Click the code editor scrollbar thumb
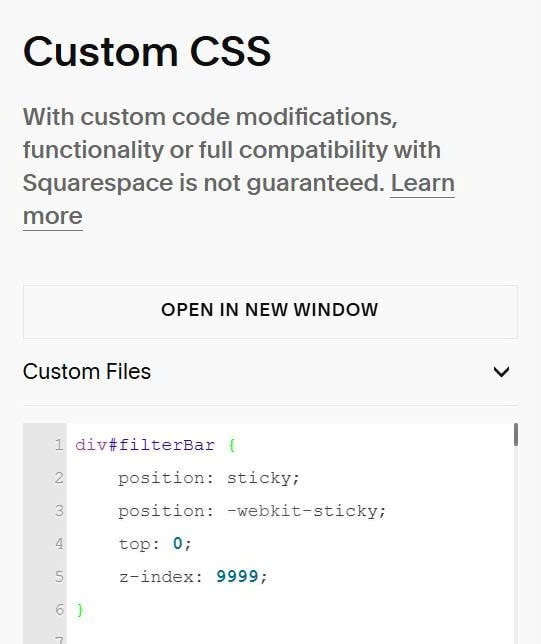 pos(516,435)
